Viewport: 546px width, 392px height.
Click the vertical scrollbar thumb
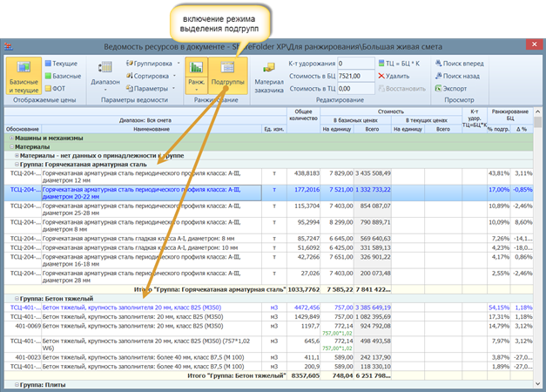point(537,122)
